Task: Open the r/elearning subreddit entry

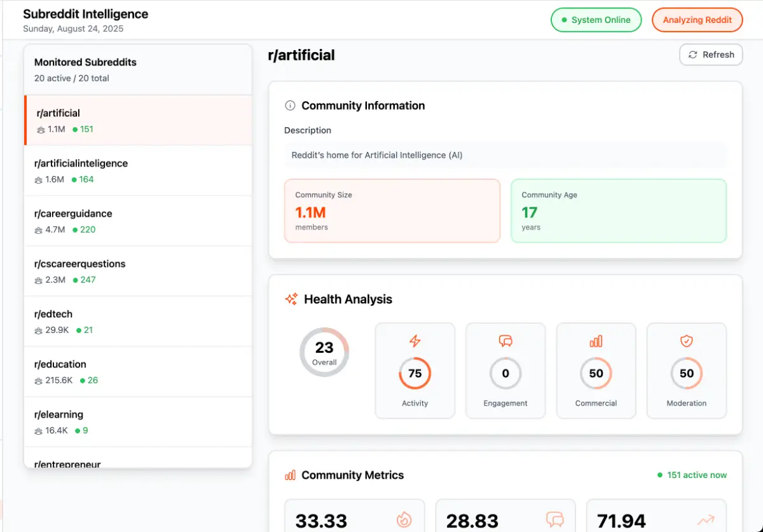Action: coord(138,421)
